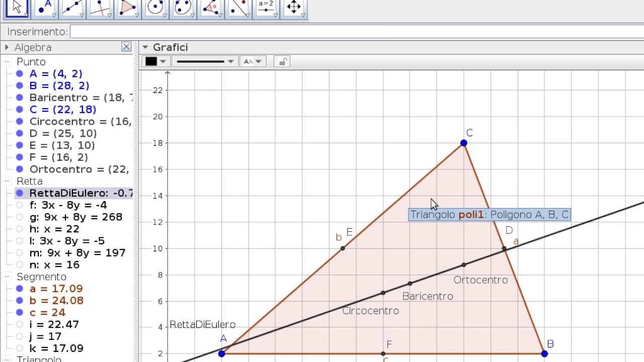This screenshot has width=644, height=362.
Task: Select the Circle with center tool
Action: click(x=155, y=7)
